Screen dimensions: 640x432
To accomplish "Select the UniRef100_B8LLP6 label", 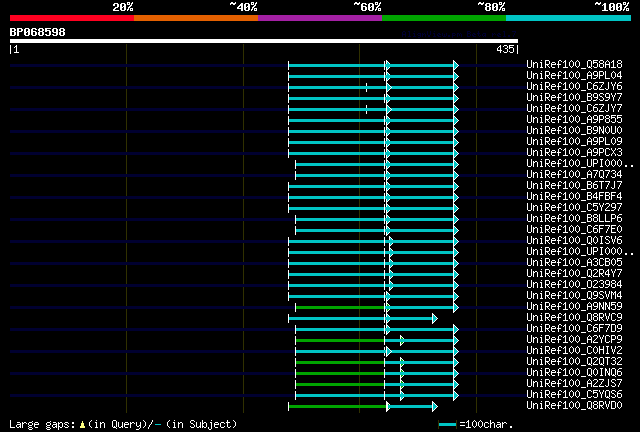I will click(x=574, y=219).
